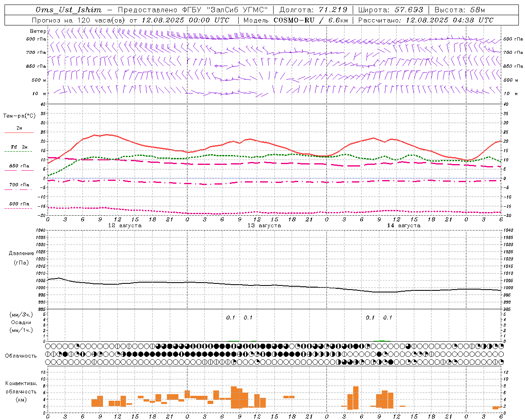Viewport: 525px width, 420px height.
Task: Click the (км) unit under convective cloud label
Action: tap(21, 399)
